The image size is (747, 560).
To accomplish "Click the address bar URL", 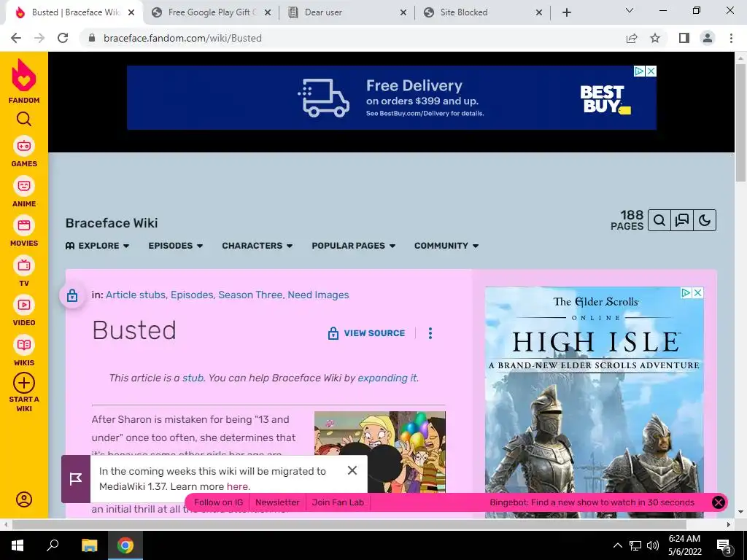I will pyautogui.click(x=182, y=38).
